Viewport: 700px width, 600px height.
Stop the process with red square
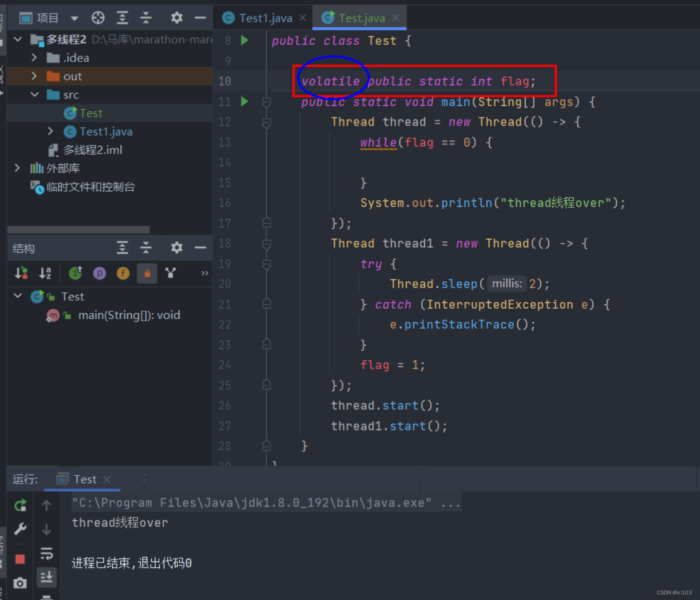click(x=20, y=559)
